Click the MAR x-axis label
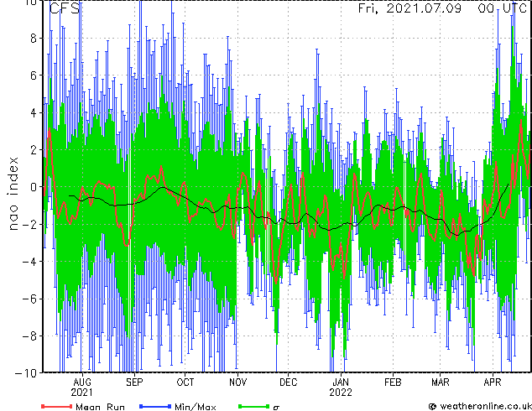 [x=440, y=382]
